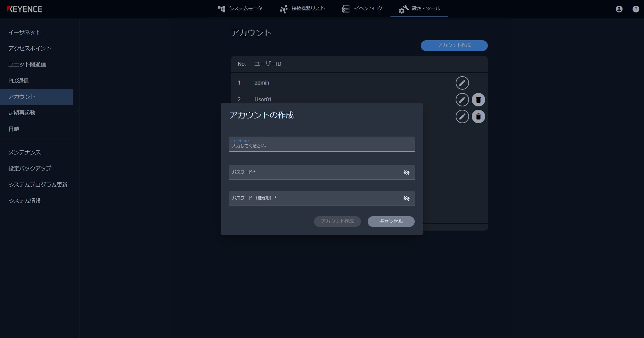Show the パスワード field with eye toggle
The height and width of the screenshot is (338, 644).
407,173
